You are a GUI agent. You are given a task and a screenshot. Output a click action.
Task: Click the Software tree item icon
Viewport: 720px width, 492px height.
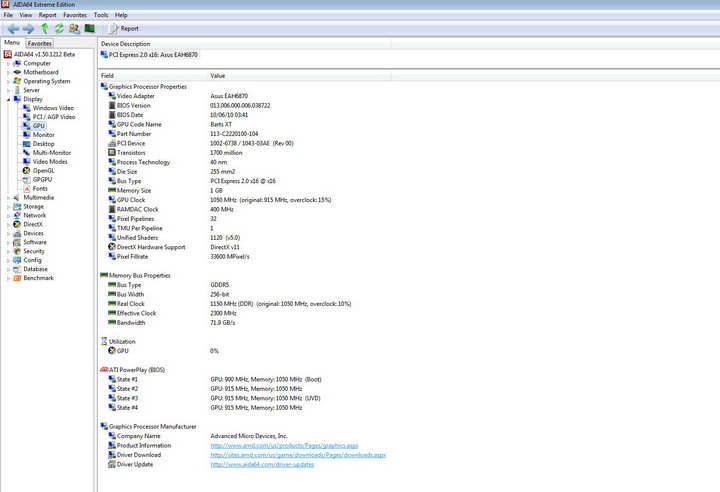coord(17,242)
